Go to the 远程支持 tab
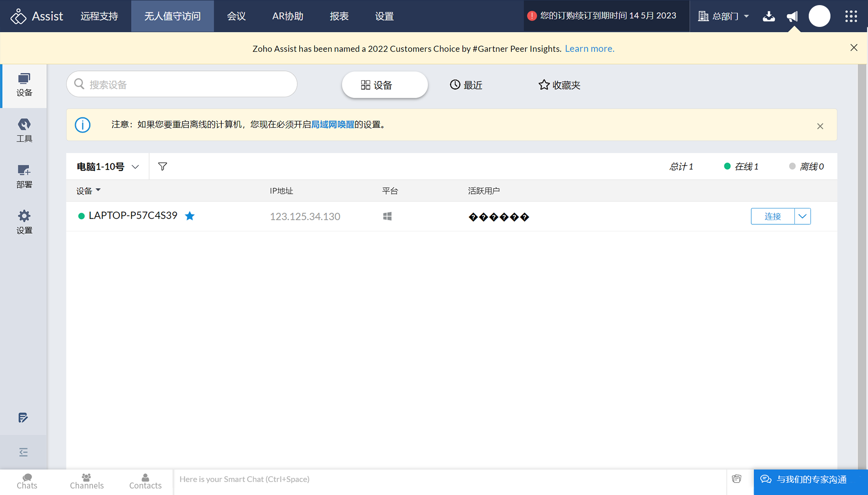 [x=99, y=16]
